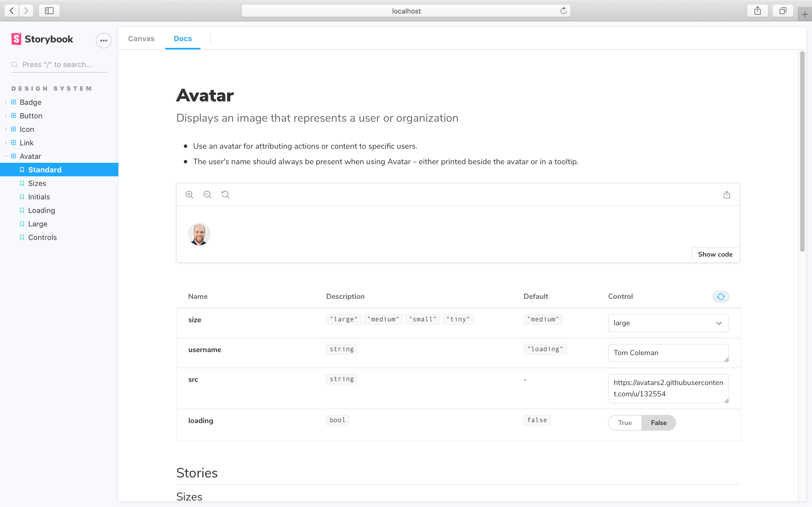Screen dimensions: 812x507
Task: Switch to Canvas tab
Action: click(x=141, y=38)
